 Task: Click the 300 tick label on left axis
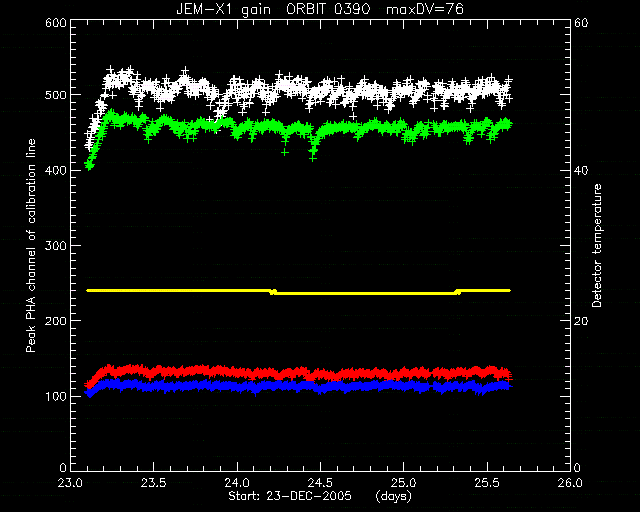[x=56, y=245]
